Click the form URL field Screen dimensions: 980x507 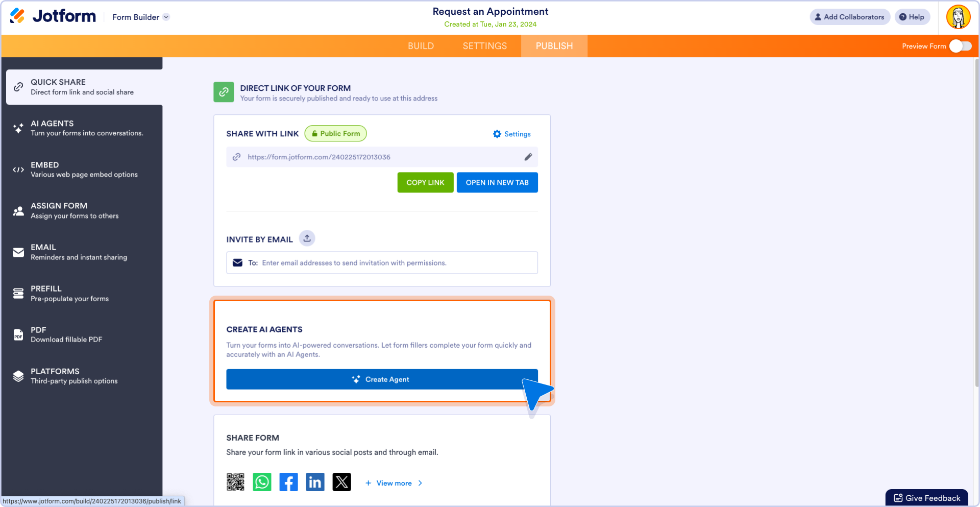point(382,157)
